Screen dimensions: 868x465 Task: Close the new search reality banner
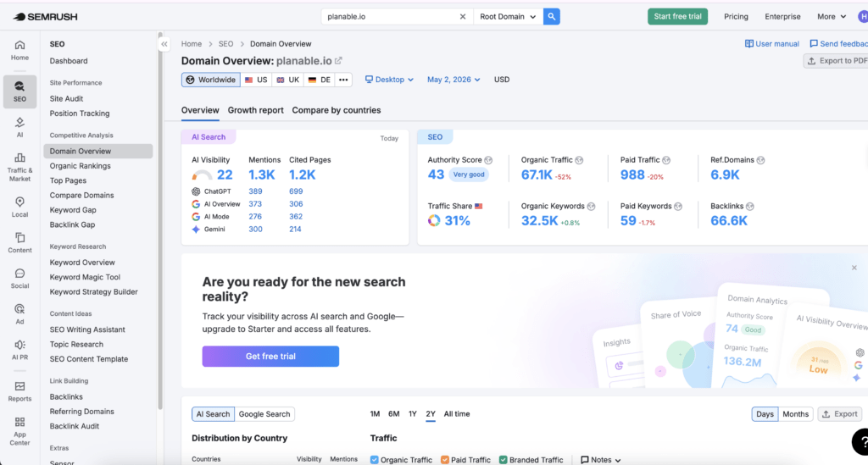[x=854, y=268]
